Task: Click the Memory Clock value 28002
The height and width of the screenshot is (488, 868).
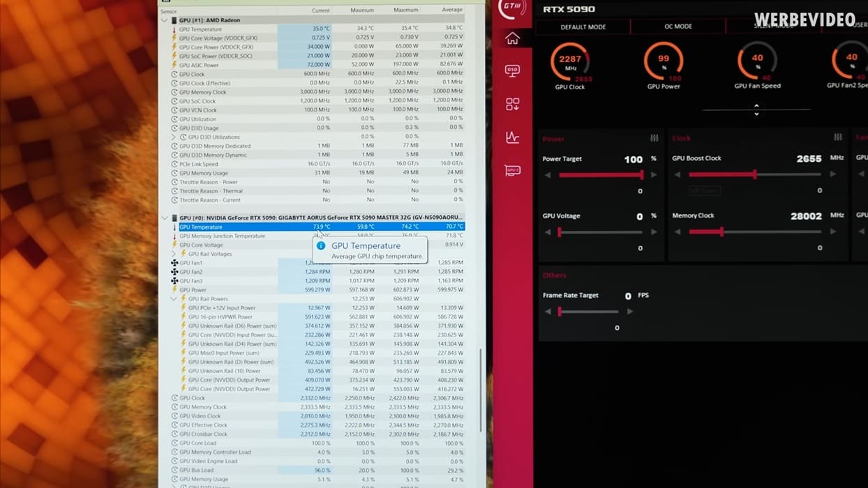Action: click(806, 216)
